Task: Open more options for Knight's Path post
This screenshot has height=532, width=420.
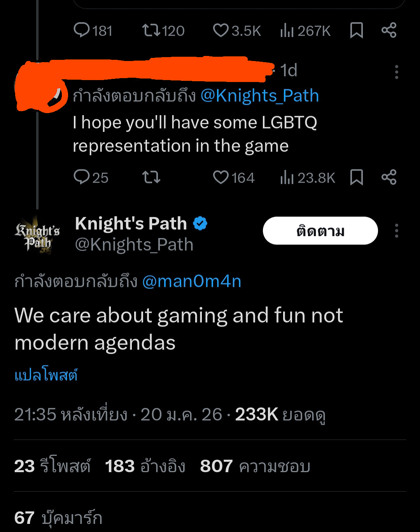Action: click(396, 231)
